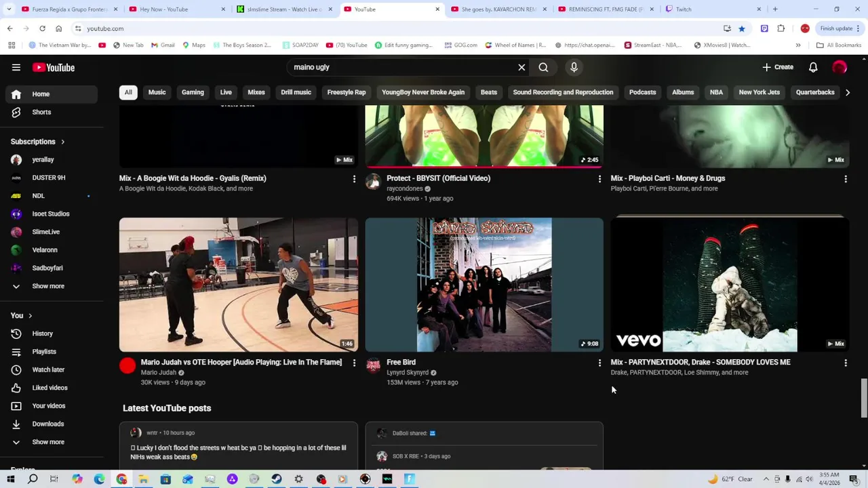Open the notifications bell

(x=813, y=67)
